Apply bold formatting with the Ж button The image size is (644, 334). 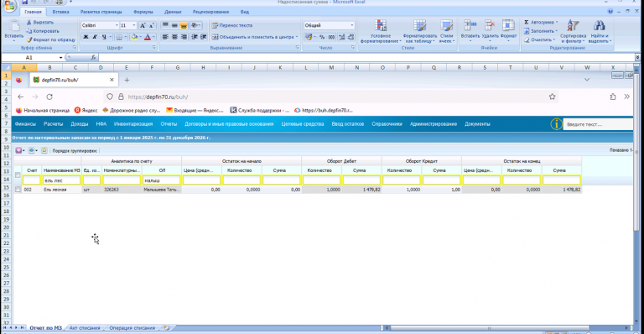coord(86,37)
